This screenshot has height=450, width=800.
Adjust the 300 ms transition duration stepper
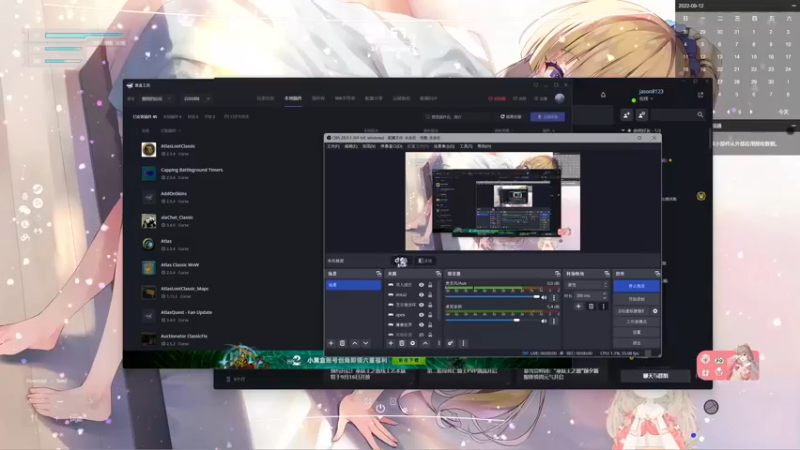[x=605, y=295]
